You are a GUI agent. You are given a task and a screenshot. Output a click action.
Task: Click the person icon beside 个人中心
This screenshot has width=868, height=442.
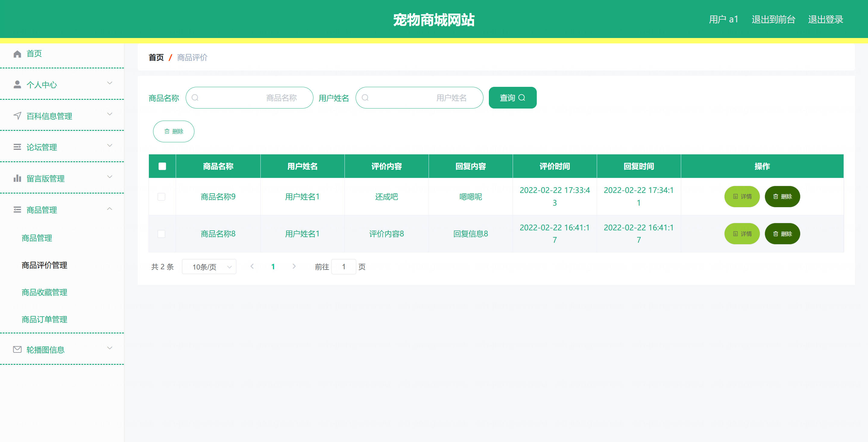(17, 85)
